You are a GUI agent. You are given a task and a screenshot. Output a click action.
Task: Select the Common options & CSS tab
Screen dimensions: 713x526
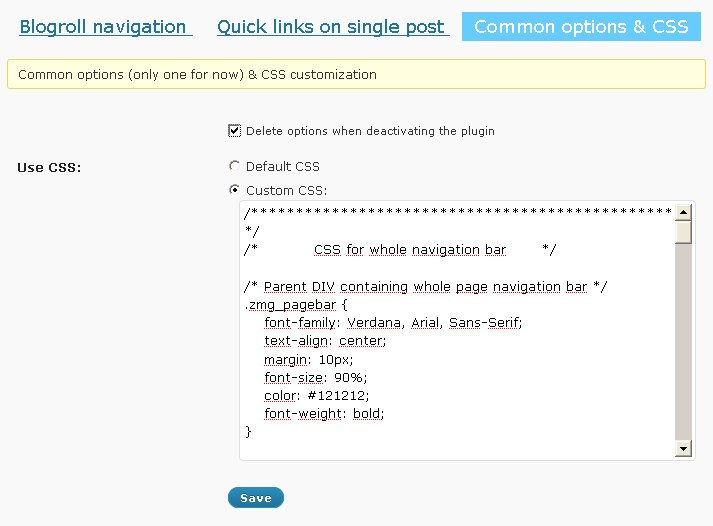pos(581,27)
